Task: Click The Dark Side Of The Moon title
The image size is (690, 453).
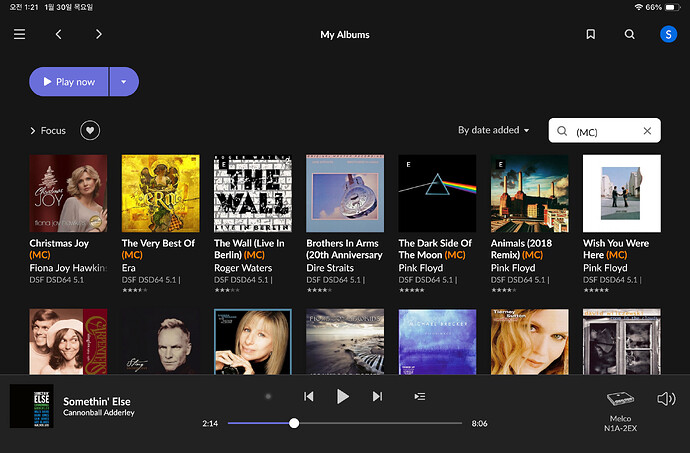Action: point(435,249)
